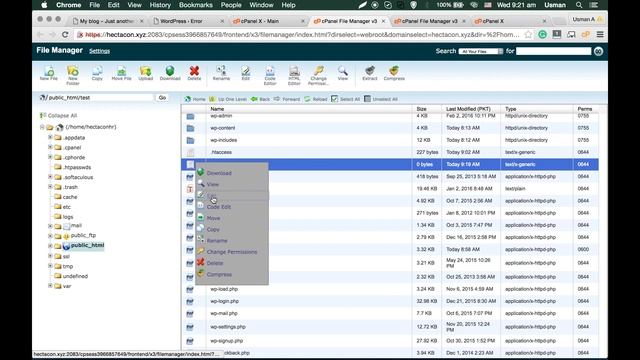640x360 pixels.
Task: Choose Change Permissions from context menu
Action: tap(231, 252)
